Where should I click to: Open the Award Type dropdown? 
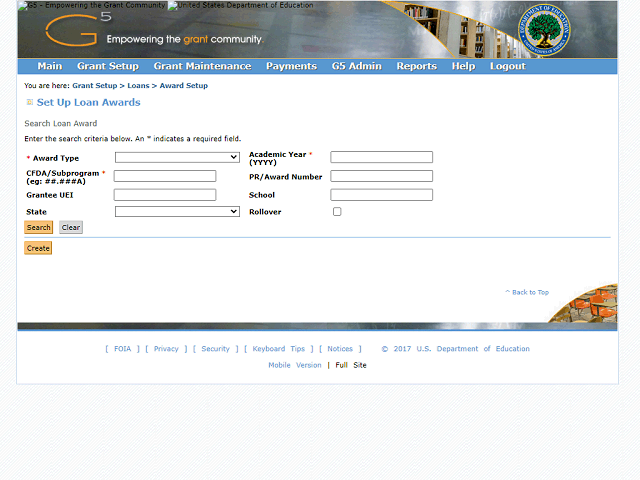(177, 157)
